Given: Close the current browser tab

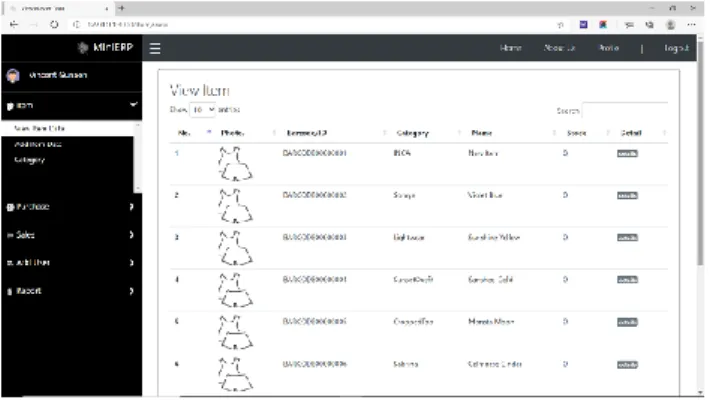Looking at the screenshot, I should pos(106,9).
